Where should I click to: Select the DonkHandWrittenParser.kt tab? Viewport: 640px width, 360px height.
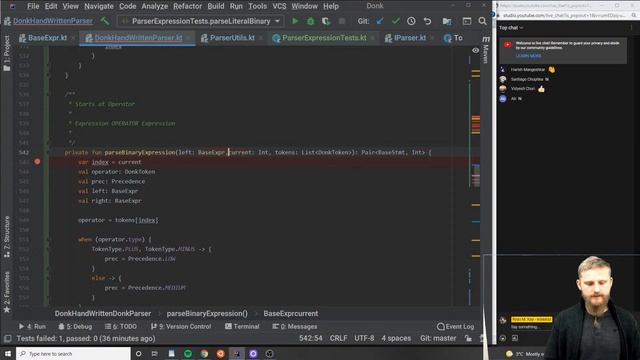point(138,38)
